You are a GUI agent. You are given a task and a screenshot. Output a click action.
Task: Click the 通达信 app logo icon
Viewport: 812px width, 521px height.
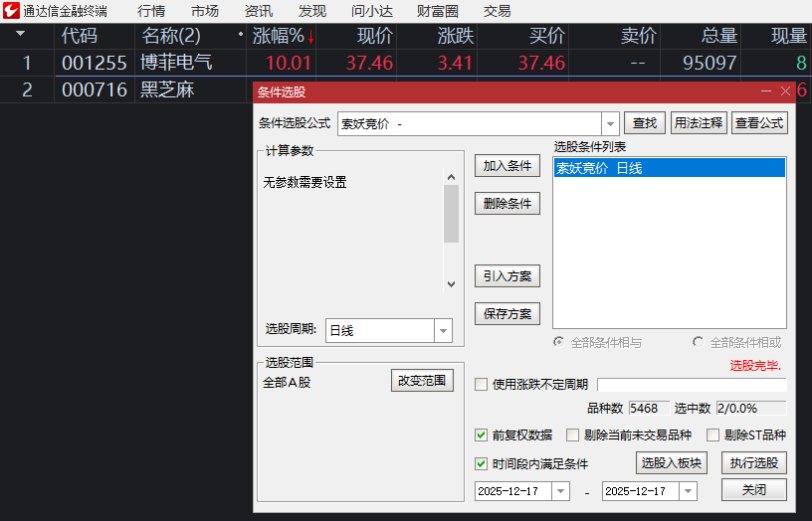[x=12, y=11]
